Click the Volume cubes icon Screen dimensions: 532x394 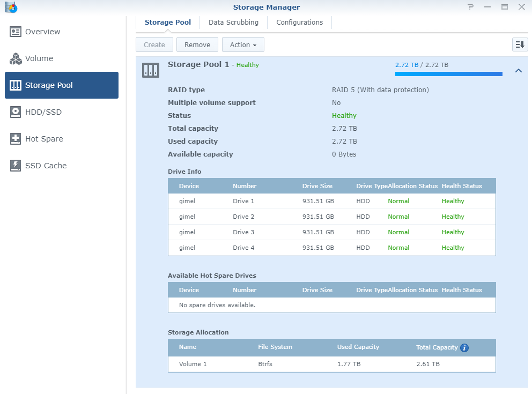pyautogui.click(x=16, y=58)
